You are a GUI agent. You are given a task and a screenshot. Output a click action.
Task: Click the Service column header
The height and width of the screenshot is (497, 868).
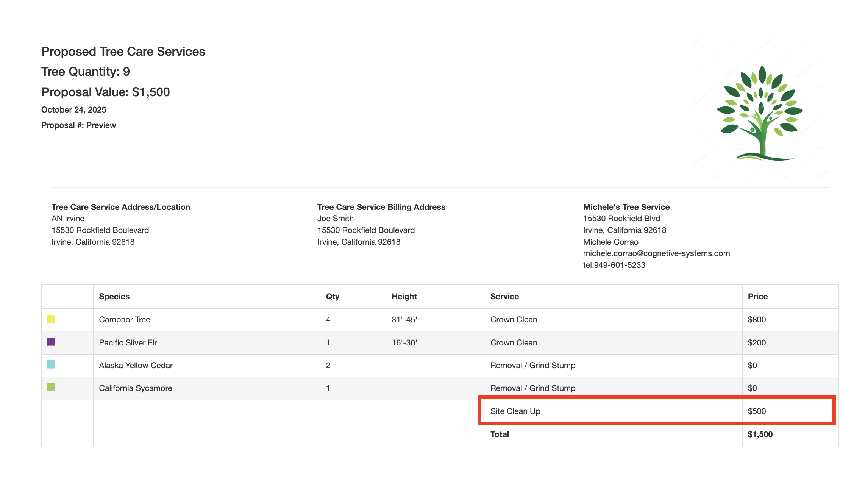coord(504,297)
